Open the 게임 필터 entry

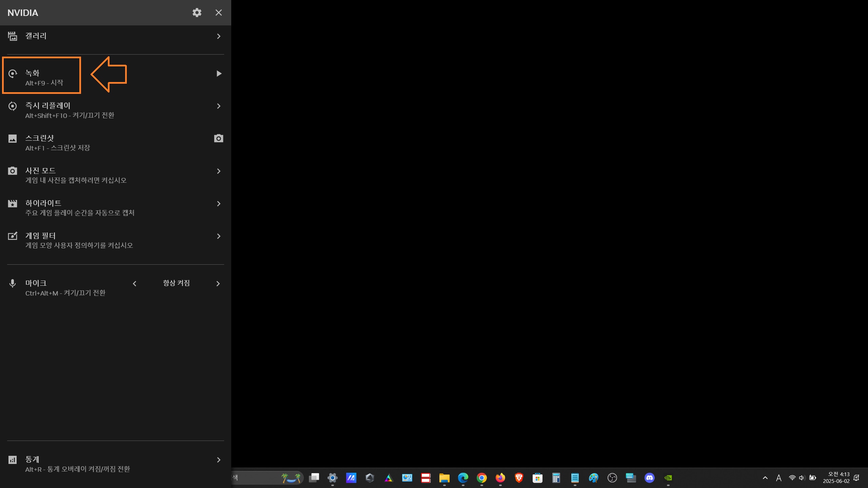(115, 240)
